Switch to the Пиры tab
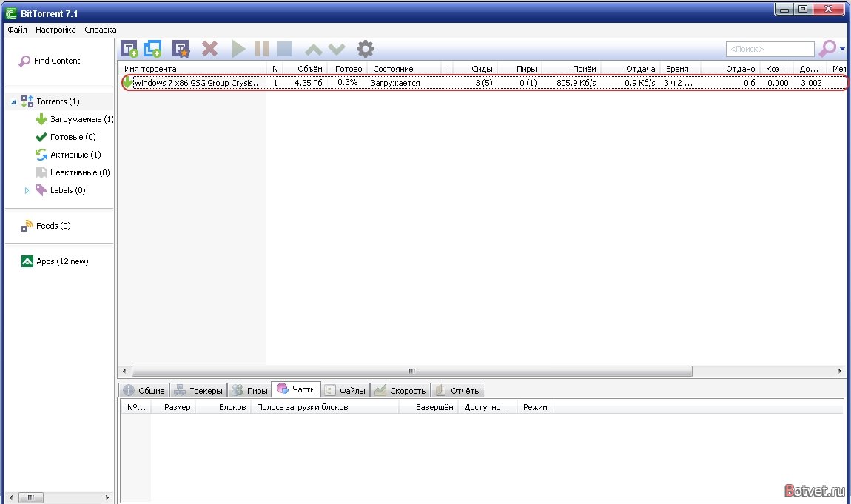Screen dimensions: 851x504 pyautogui.click(x=249, y=391)
